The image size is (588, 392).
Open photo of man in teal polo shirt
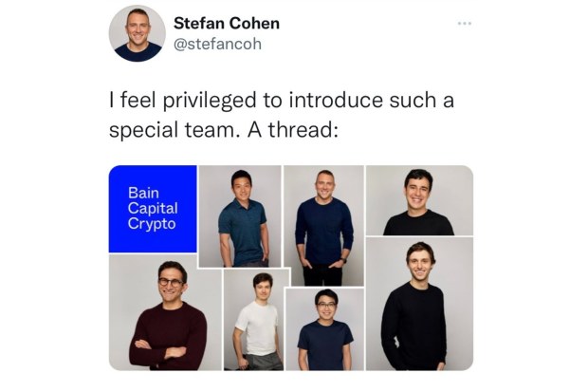coord(240,216)
